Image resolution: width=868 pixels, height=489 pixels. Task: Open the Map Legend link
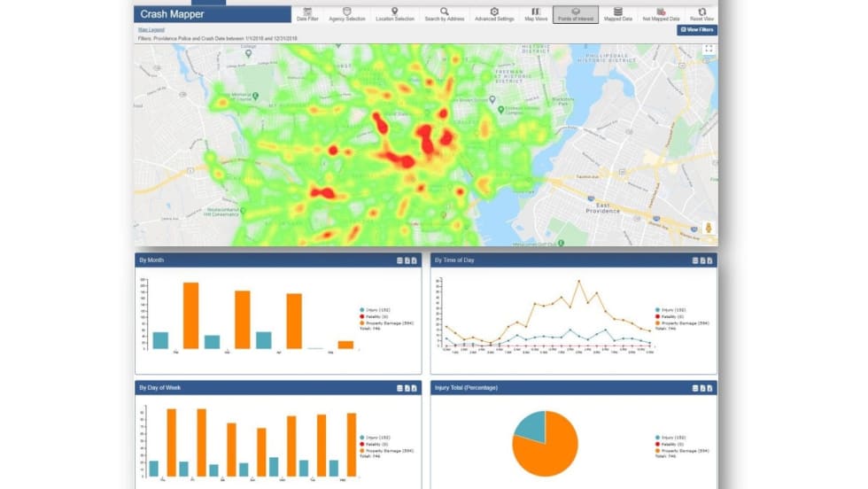point(150,31)
